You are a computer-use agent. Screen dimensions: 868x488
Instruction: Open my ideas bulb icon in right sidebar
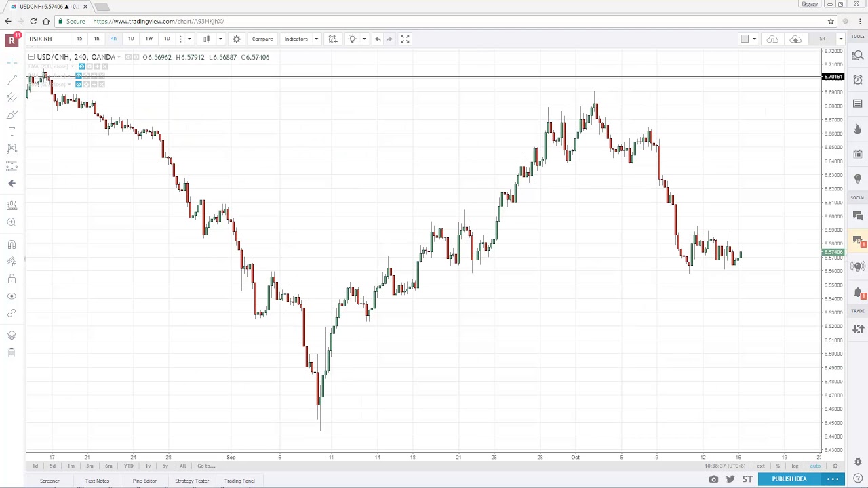(x=858, y=178)
